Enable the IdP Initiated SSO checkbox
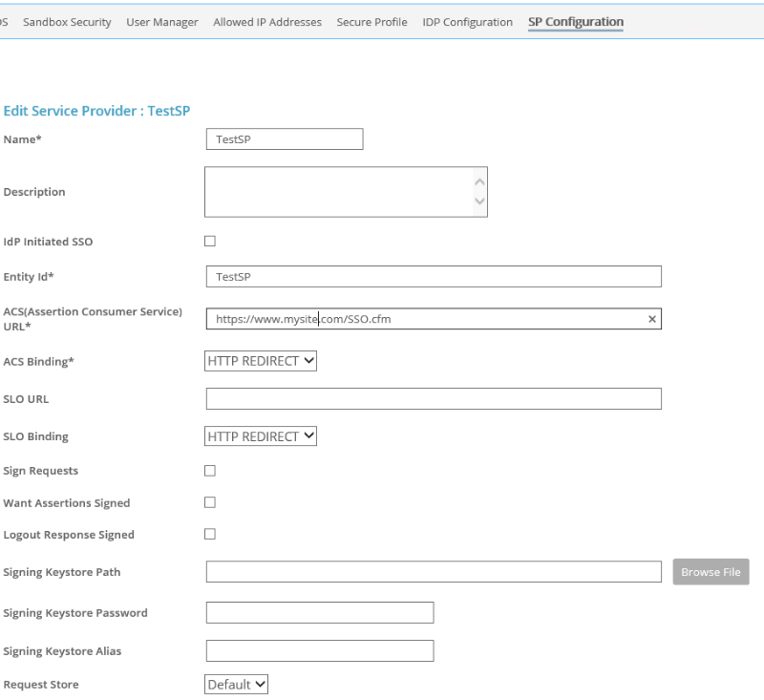This screenshot has width=764, height=700. (210, 241)
